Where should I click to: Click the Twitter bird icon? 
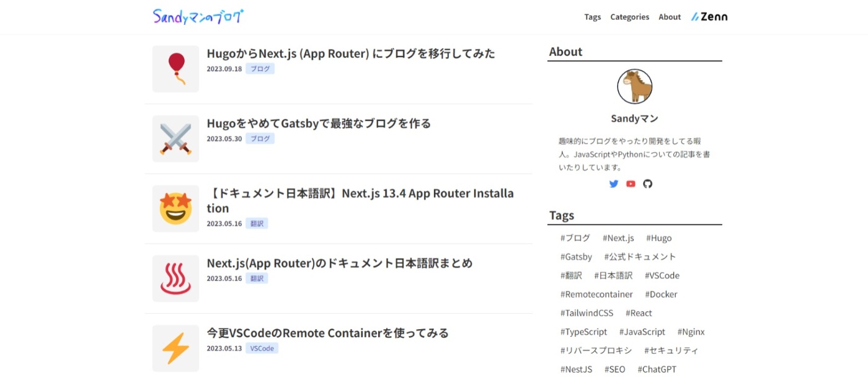[x=614, y=184]
